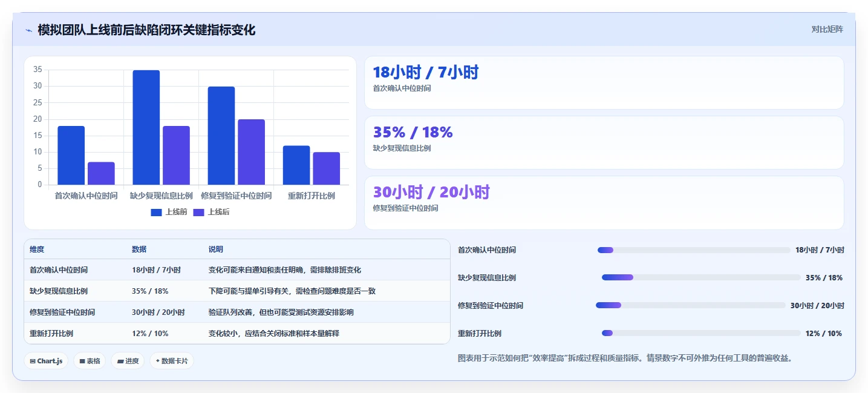Click the footnote starting with 图表用于示范
868x393 pixels.
tap(625, 358)
